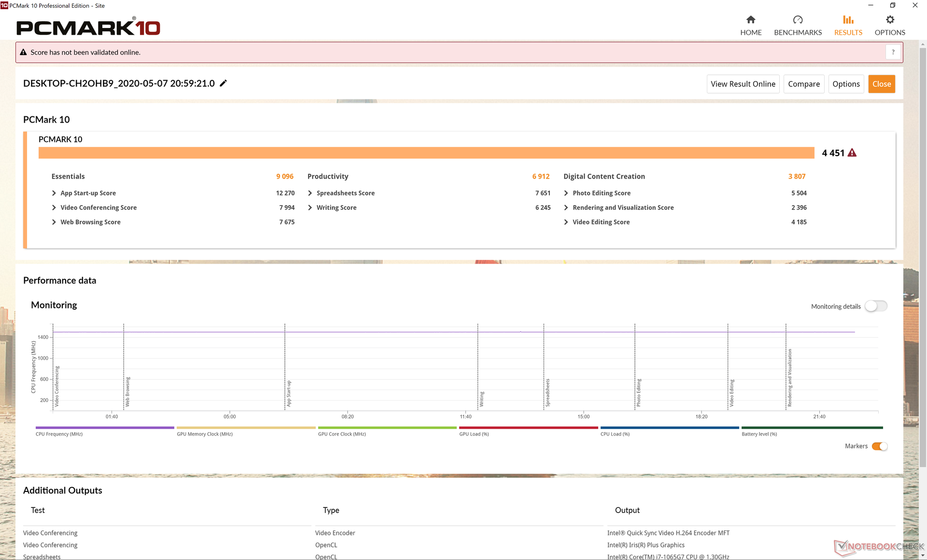This screenshot has height=560, width=927.
Task: Click the question mark help icon
Action: [893, 52]
